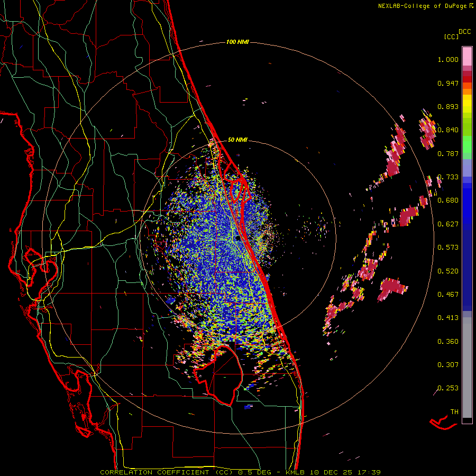476x476 pixels.
Task: Click the 50 NMI range ring label
Action: pyautogui.click(x=237, y=140)
